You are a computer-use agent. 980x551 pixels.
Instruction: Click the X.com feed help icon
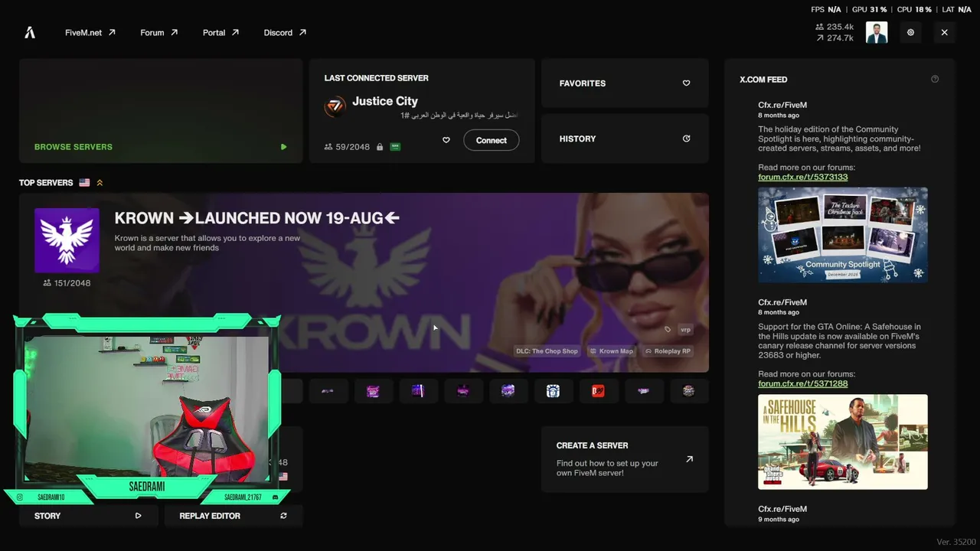(x=935, y=79)
